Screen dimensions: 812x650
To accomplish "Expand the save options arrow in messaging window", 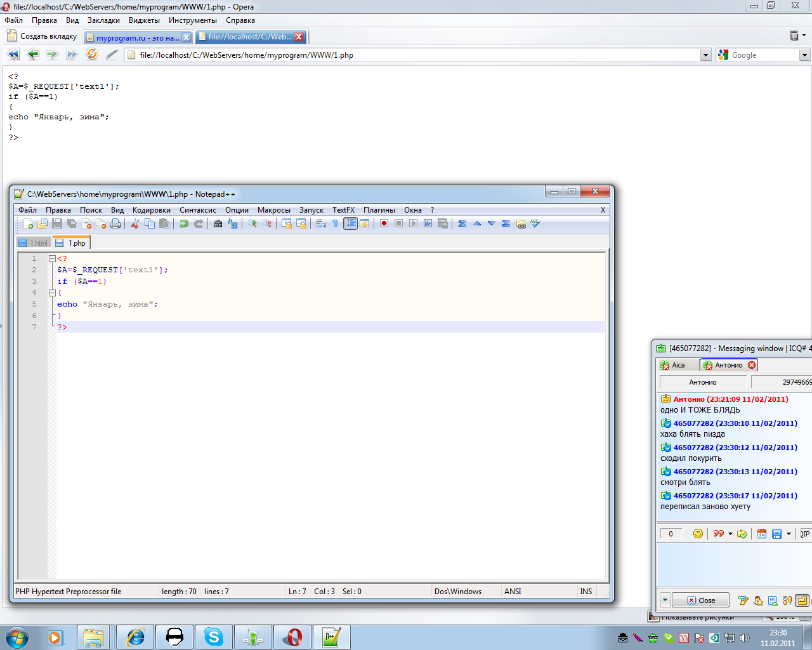I will pyautogui.click(x=789, y=534).
